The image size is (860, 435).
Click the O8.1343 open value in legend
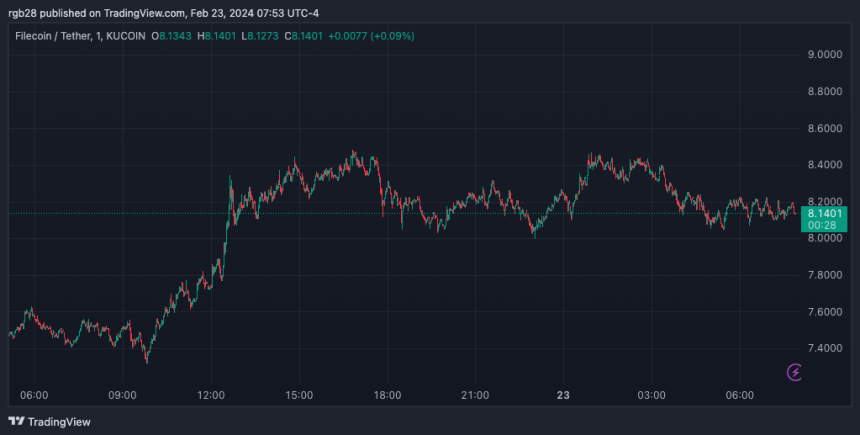[x=172, y=36]
